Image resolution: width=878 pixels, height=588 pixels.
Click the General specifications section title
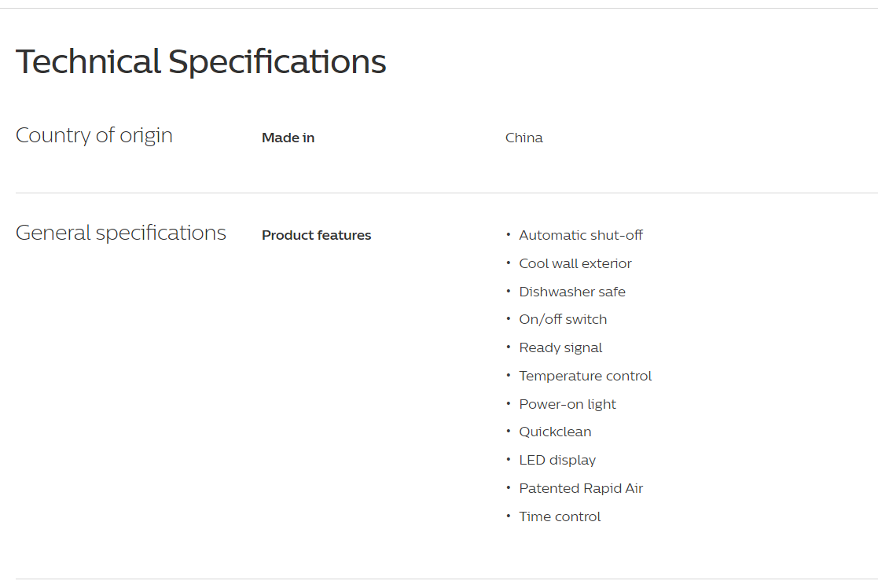[120, 233]
